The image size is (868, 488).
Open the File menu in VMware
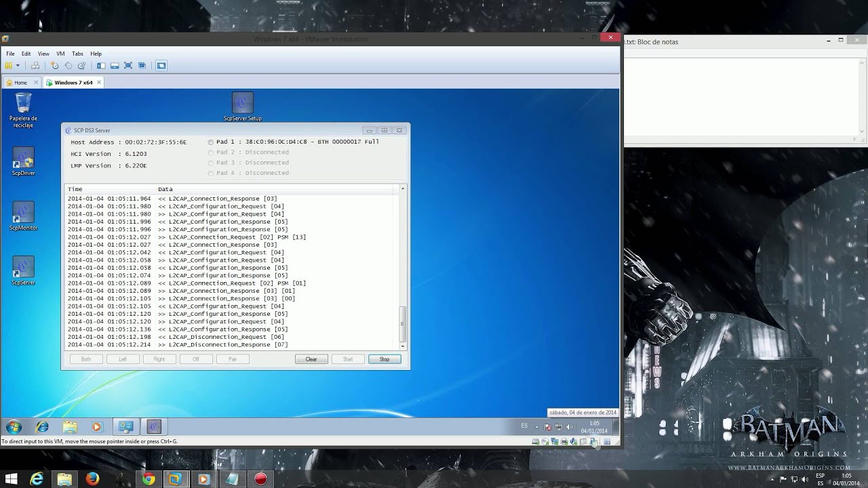tap(10, 54)
